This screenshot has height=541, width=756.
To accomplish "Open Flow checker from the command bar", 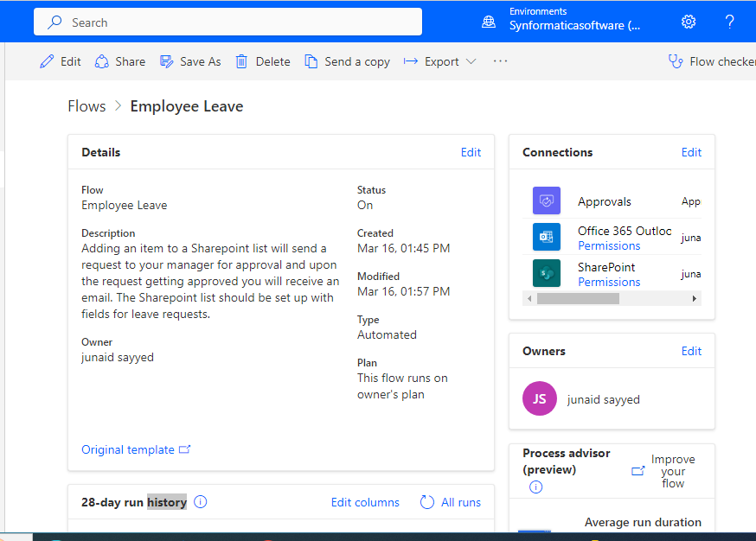I will (x=712, y=61).
